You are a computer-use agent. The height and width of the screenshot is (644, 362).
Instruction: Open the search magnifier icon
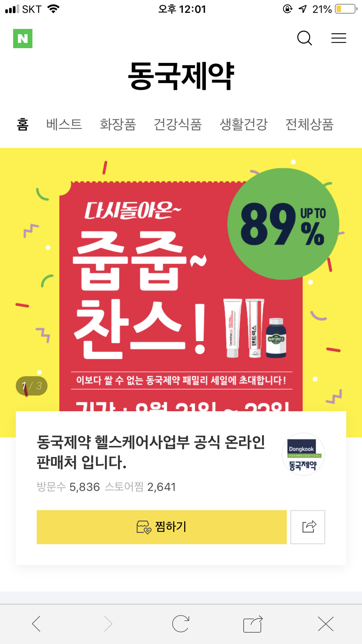pos(304,38)
